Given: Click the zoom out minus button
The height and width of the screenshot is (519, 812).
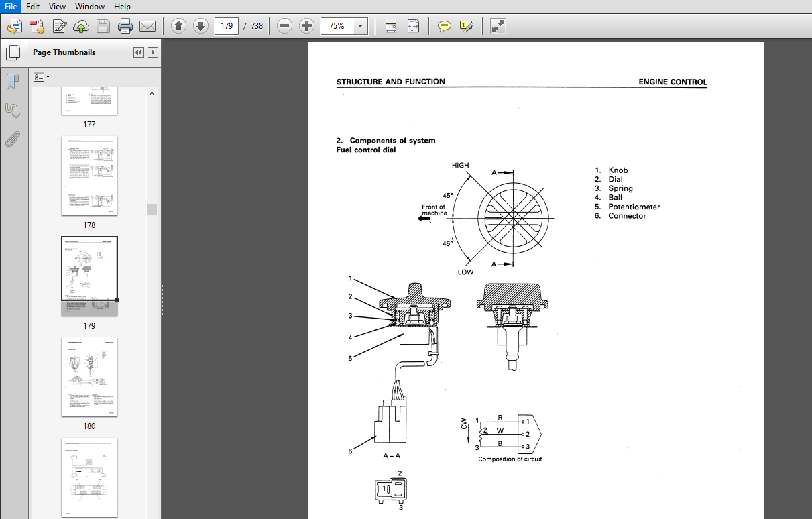Looking at the screenshot, I should coord(285,26).
